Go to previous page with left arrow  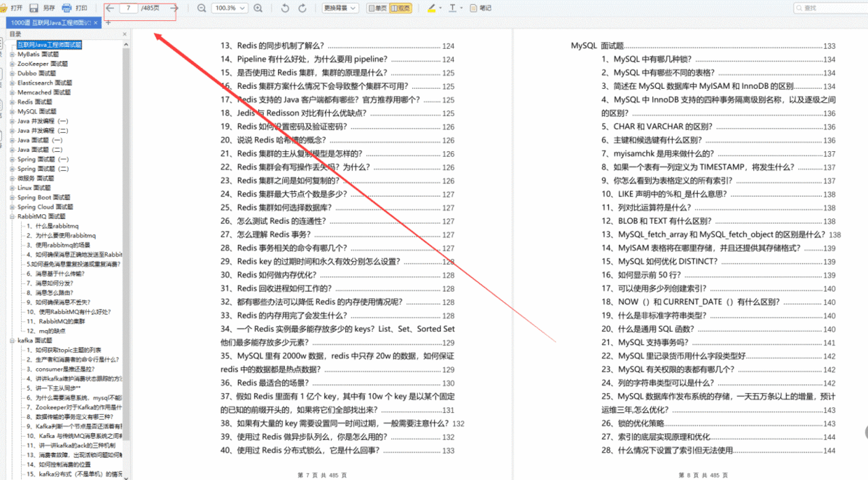click(x=111, y=8)
